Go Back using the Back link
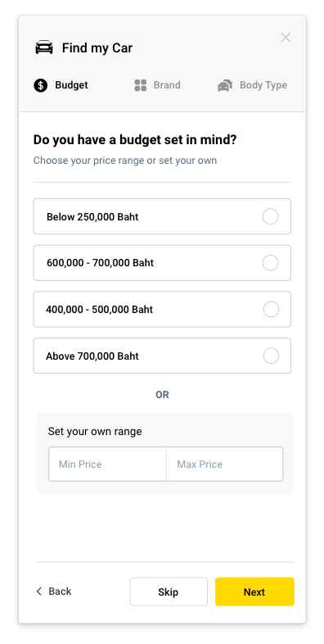The height and width of the screenshot is (644, 324). 54,592
